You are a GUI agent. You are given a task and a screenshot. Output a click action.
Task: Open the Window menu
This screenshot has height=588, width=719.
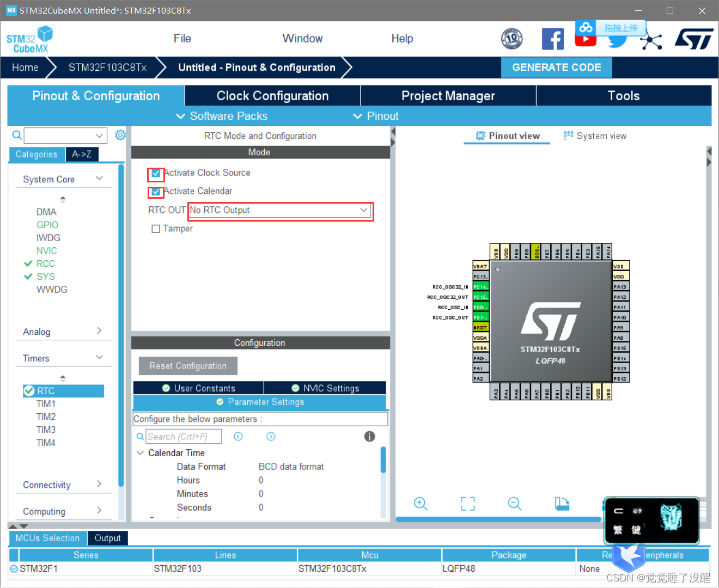tap(302, 39)
